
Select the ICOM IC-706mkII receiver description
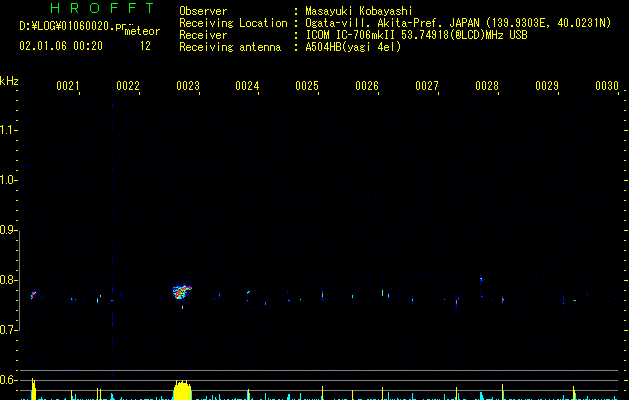[416, 35]
